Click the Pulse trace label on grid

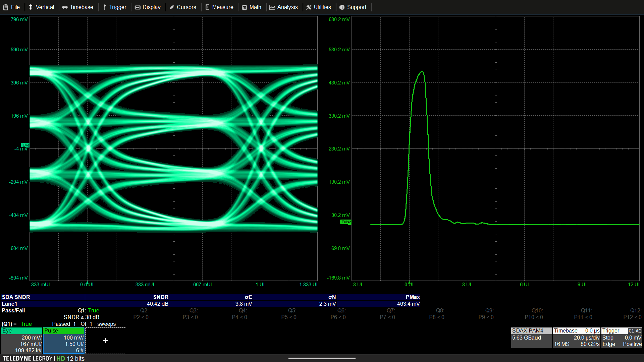(x=346, y=222)
